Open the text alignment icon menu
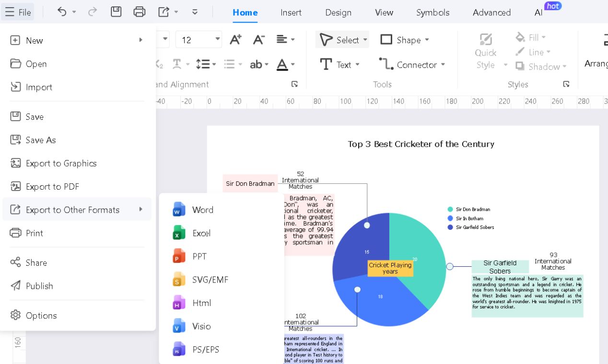Image resolution: width=608 pixels, height=364 pixels. (285, 40)
